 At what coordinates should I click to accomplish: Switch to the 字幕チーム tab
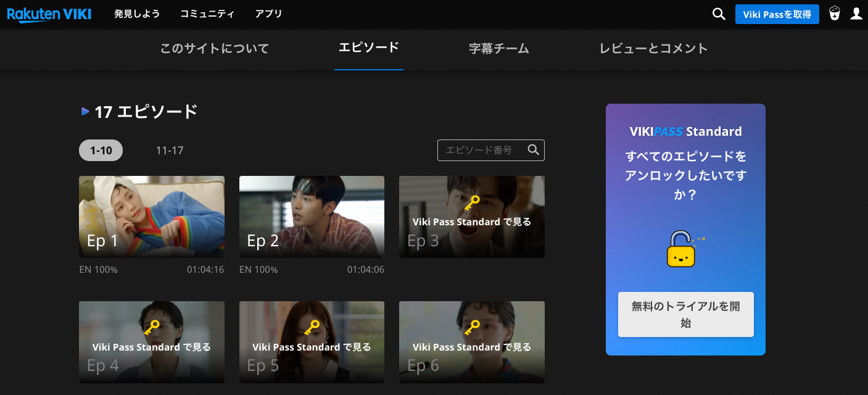[499, 48]
